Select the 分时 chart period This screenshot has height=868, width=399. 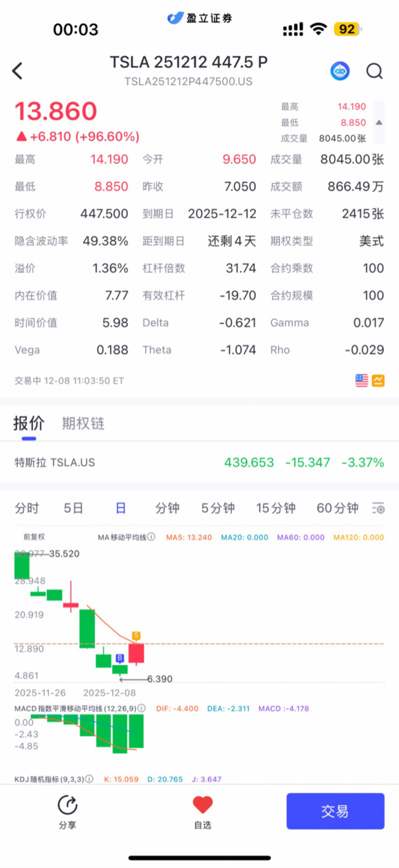pyautogui.click(x=26, y=508)
